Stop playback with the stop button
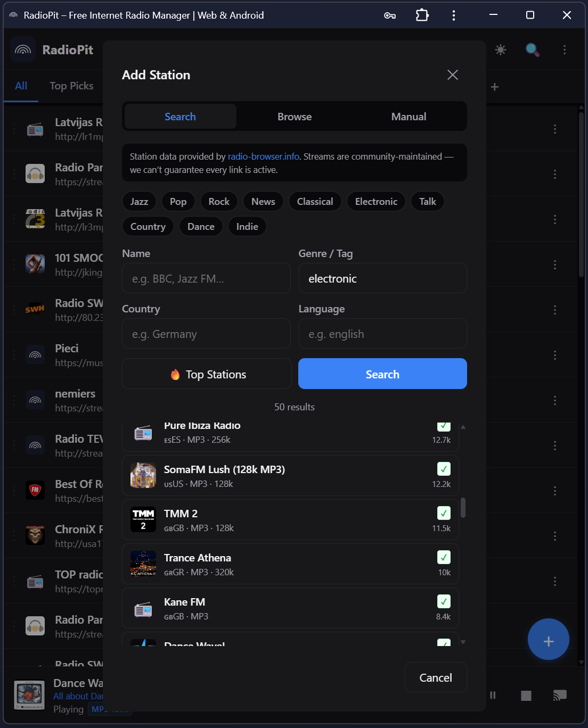 coord(526,696)
